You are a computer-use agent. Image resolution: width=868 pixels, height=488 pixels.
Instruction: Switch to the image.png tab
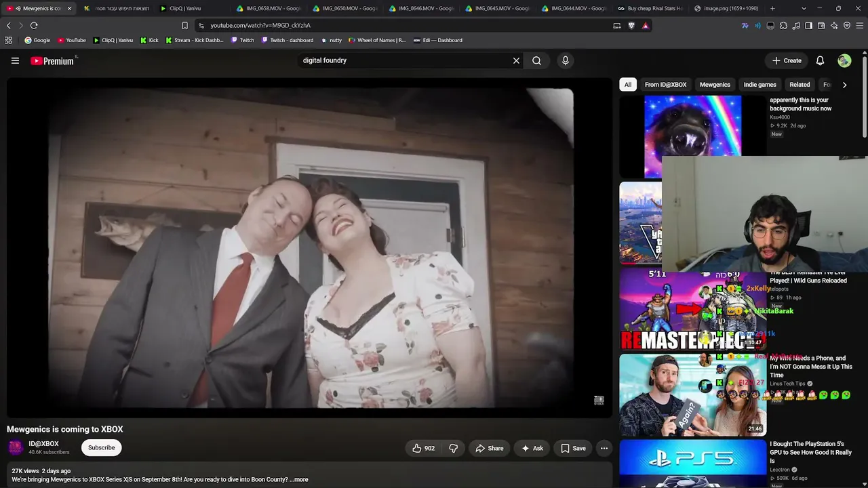[726, 8]
